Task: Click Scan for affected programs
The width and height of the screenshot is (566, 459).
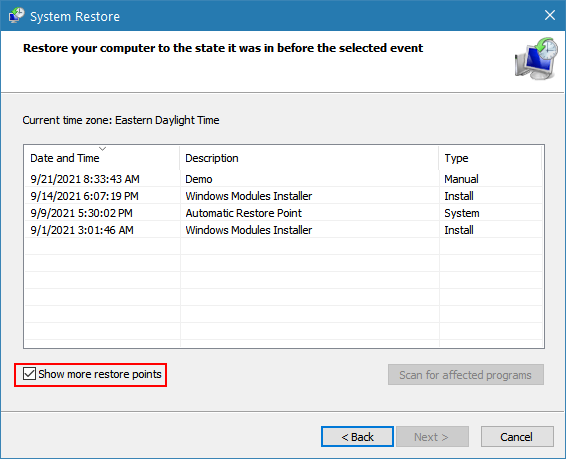Action: pos(466,375)
